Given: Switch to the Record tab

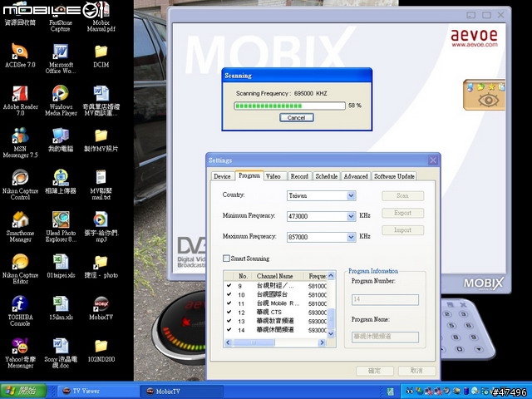Looking at the screenshot, I should [299, 176].
